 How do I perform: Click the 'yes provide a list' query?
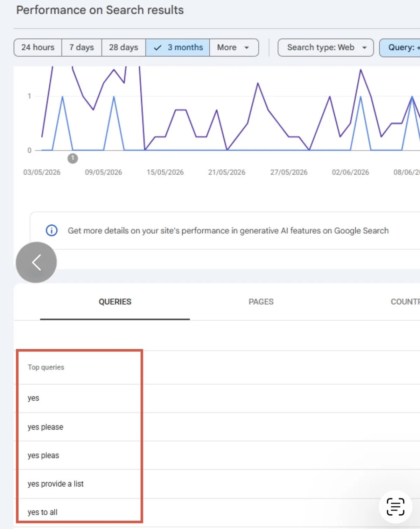(x=56, y=484)
